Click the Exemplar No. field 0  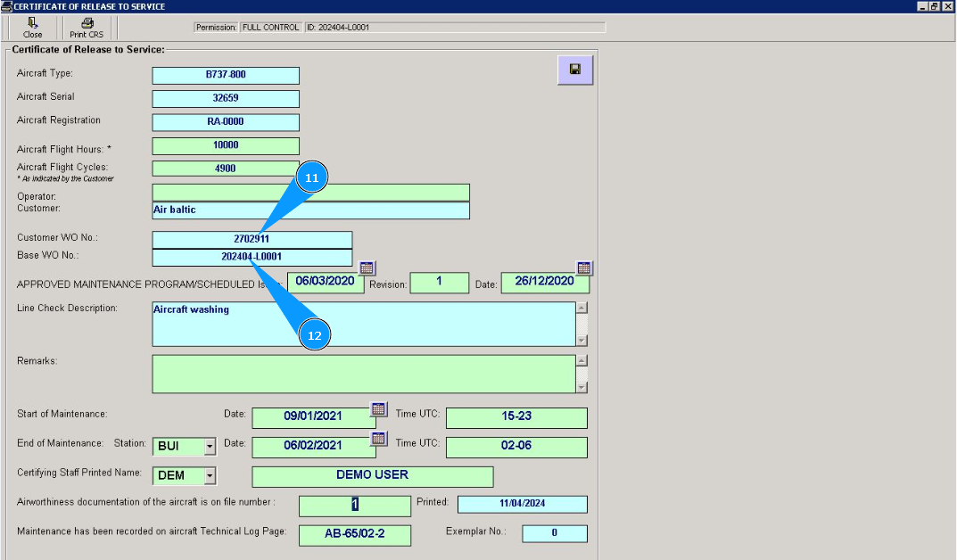tap(555, 533)
